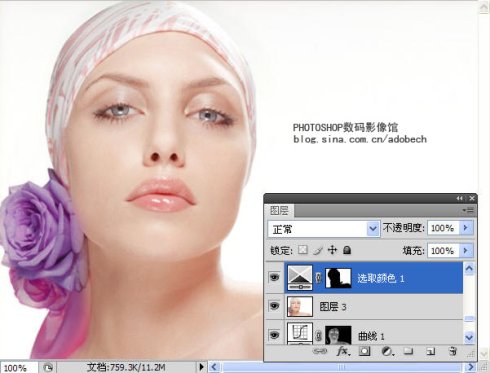The image size is (490, 373).
Task: Lock image pixels brush icon
Action: [x=318, y=250]
